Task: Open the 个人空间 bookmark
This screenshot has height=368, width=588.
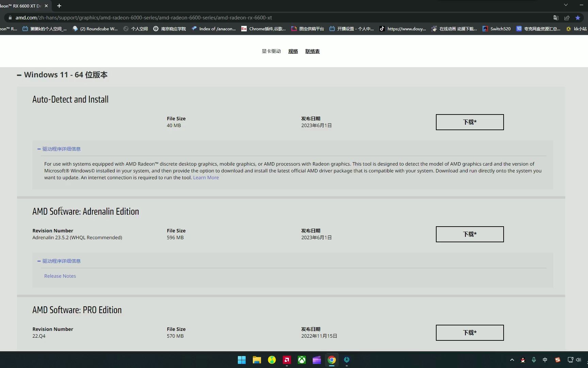Action: (x=135, y=29)
